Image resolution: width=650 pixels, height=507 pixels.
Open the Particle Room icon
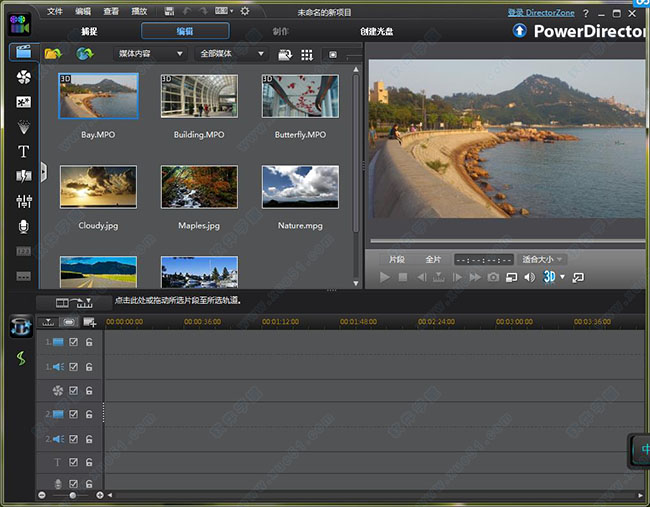[24, 127]
